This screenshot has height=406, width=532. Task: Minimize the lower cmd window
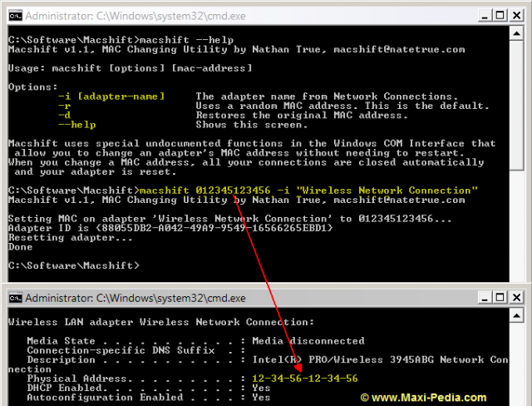click(x=485, y=298)
